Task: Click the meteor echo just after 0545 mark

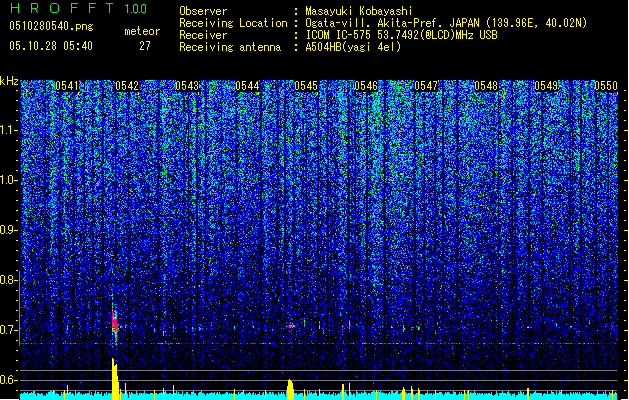Action: [x=290, y=326]
